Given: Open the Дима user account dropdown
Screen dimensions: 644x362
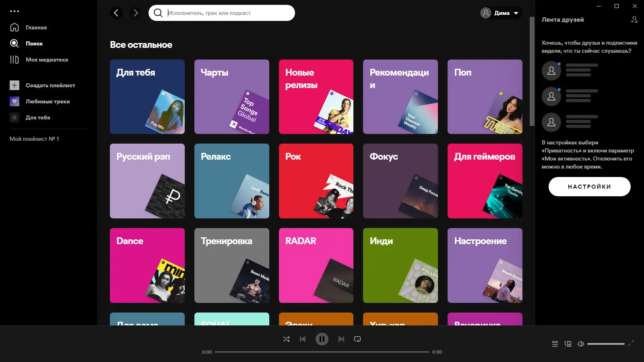Looking at the screenshot, I should [501, 13].
